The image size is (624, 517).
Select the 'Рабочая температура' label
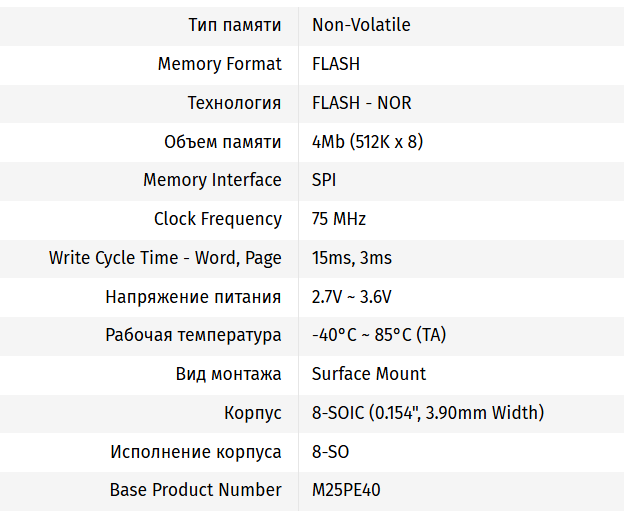193,335
